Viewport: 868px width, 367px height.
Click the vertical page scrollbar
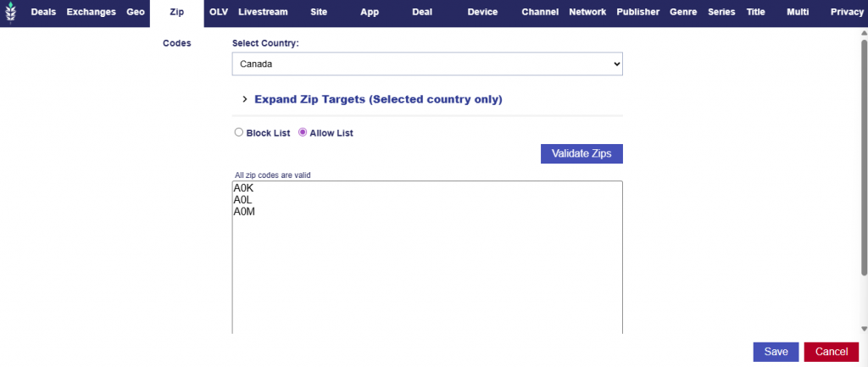[864, 170]
